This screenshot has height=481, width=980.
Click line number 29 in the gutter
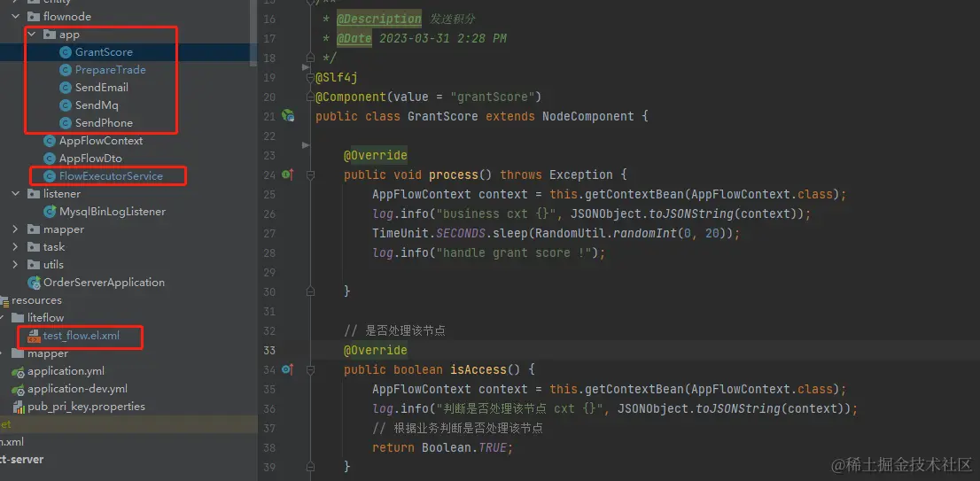[269, 272]
